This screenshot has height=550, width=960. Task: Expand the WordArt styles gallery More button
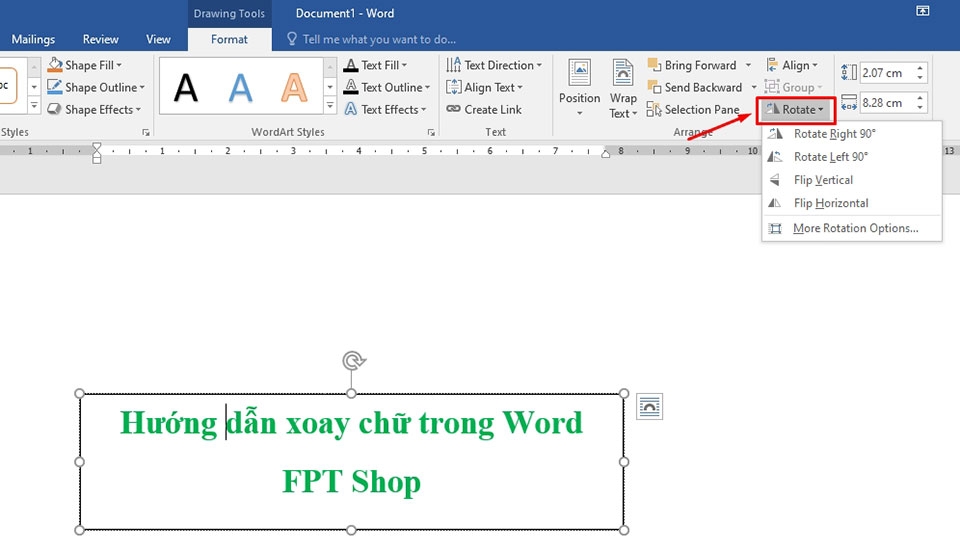[330, 107]
